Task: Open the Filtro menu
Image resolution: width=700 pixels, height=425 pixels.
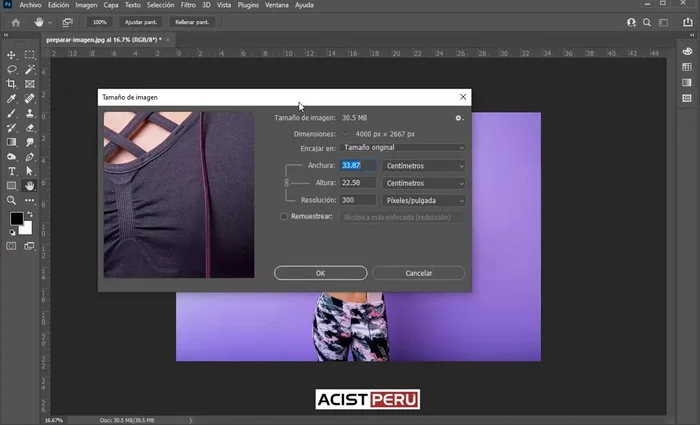Action: [188, 5]
